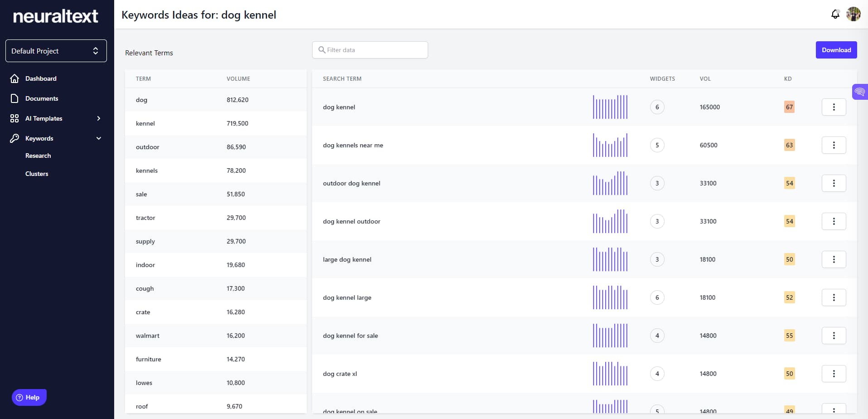Open the notification bell
Viewport: 868px width, 419px height.
point(835,14)
